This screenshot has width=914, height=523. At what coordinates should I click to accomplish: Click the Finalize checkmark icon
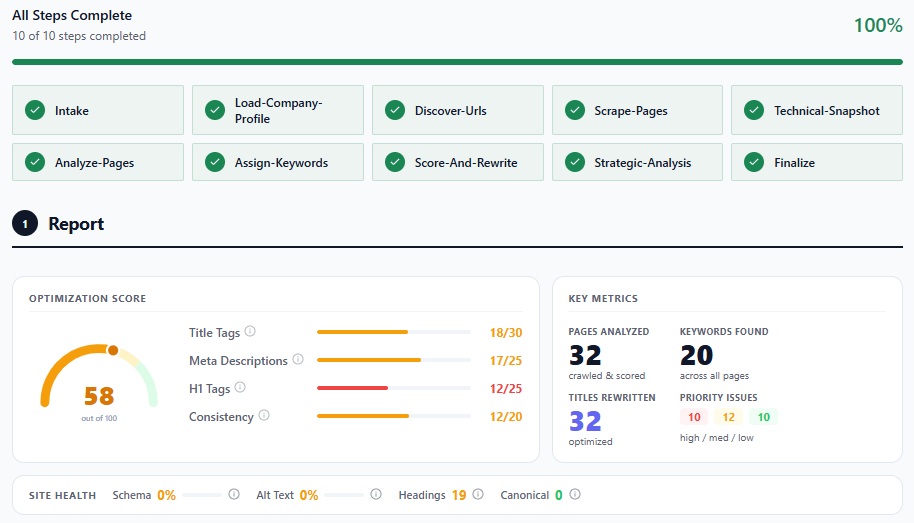pyautogui.click(x=754, y=162)
